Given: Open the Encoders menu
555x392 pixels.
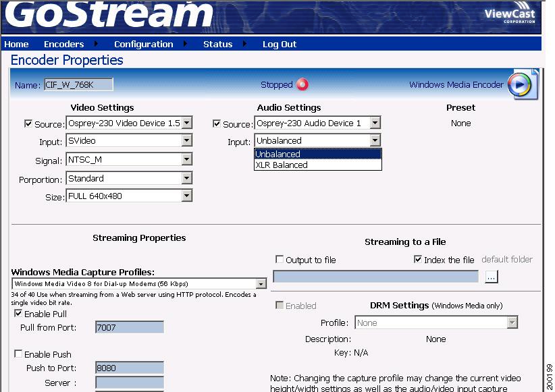Looking at the screenshot, I should 63,45.
